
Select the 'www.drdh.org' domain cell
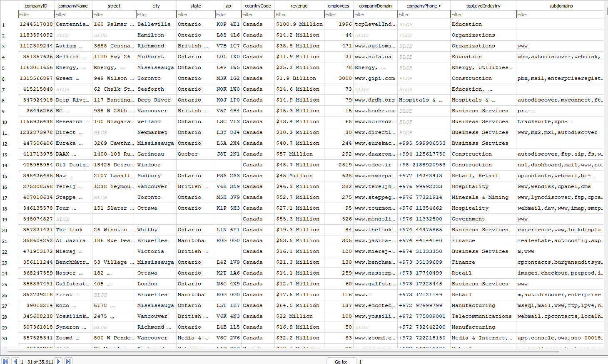pos(375,100)
